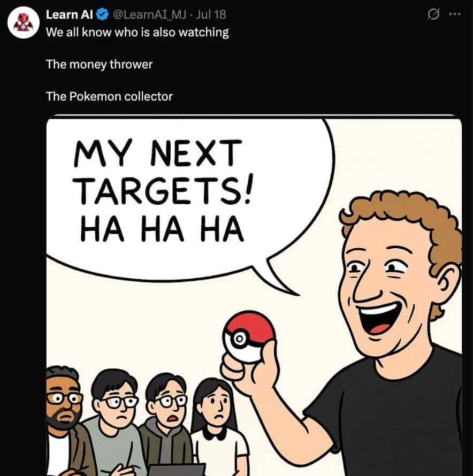The width and height of the screenshot is (473, 476).
Task: Click "The money thrower" text line
Action: 99,64
